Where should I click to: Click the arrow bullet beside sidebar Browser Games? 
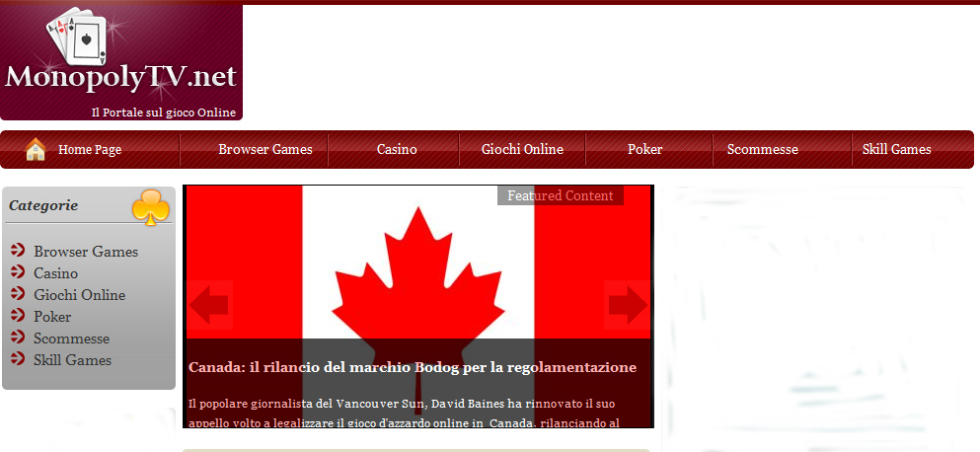coord(18,251)
